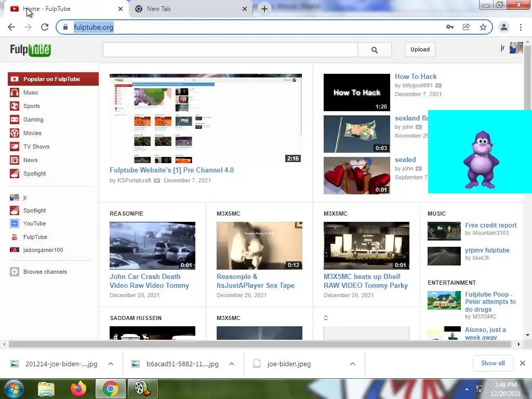This screenshot has width=532, height=399.
Task: Open the Sports category icon
Action: pyautogui.click(x=14, y=106)
